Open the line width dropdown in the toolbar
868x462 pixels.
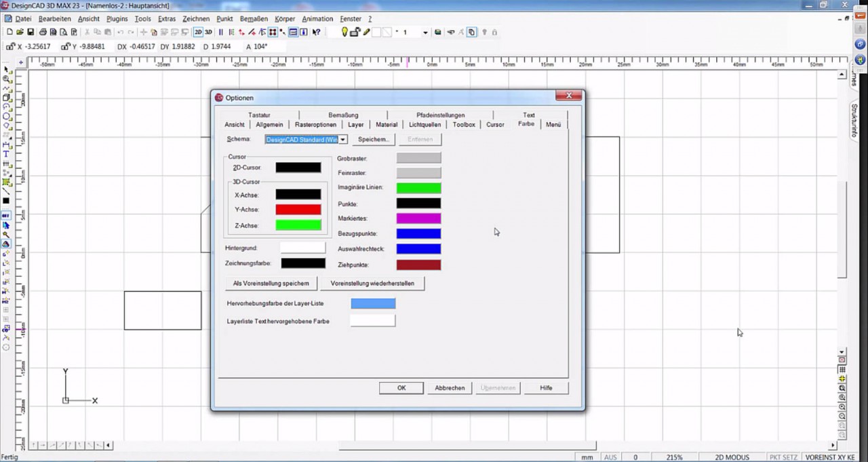tap(426, 32)
